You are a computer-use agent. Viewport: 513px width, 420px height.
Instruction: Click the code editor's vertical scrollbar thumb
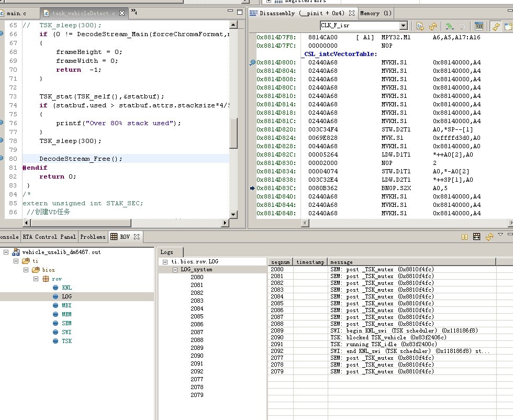click(233, 134)
